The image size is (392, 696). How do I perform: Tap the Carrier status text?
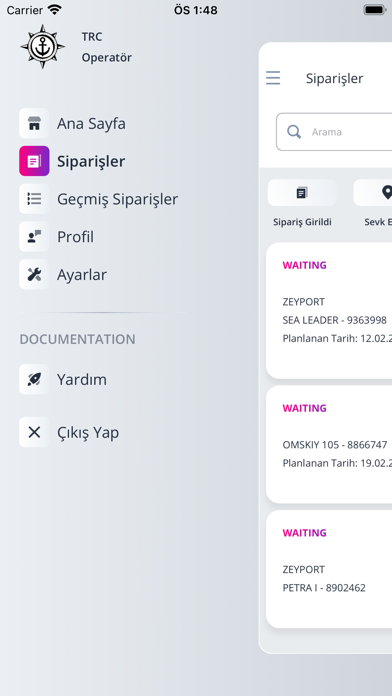24,10
